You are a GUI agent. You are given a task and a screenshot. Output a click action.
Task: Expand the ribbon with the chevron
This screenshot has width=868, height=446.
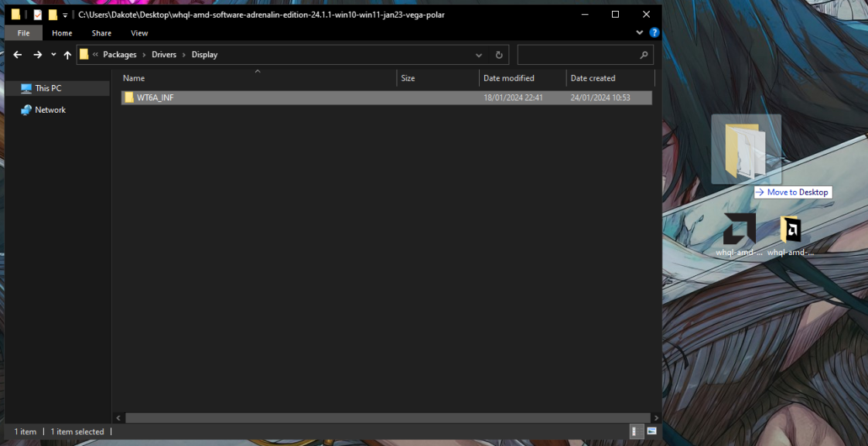click(x=640, y=33)
